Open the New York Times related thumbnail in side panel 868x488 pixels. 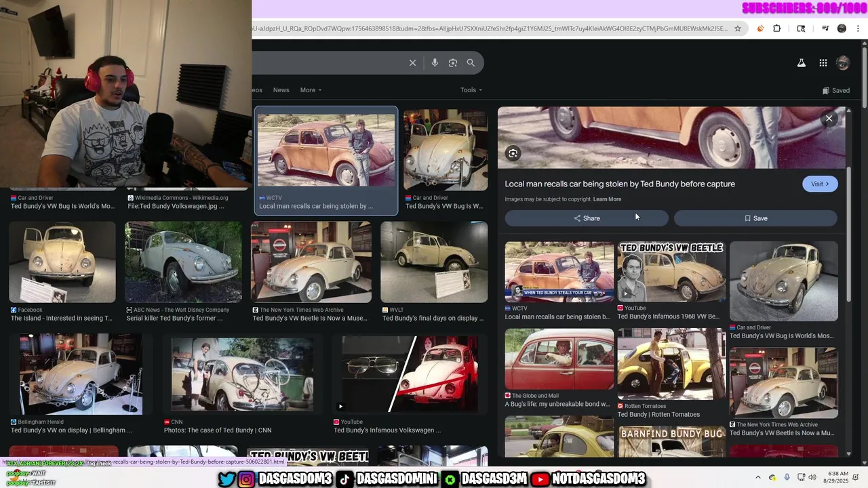[784, 383]
